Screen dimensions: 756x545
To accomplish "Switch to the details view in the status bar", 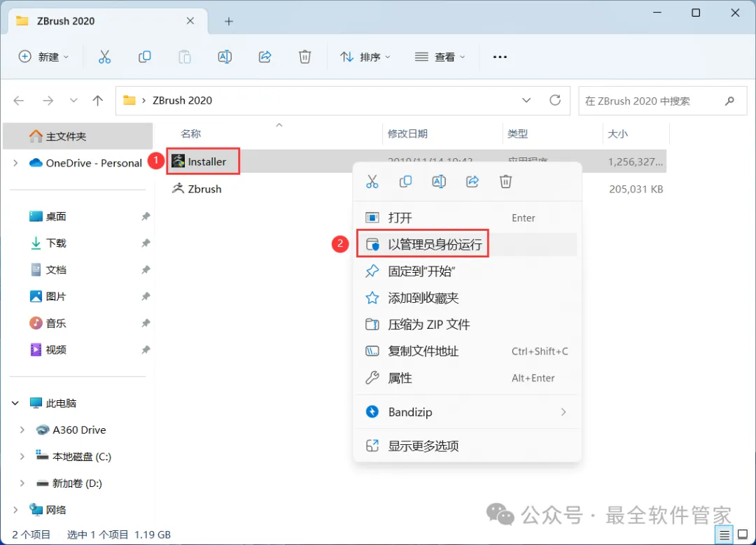I will (724, 535).
